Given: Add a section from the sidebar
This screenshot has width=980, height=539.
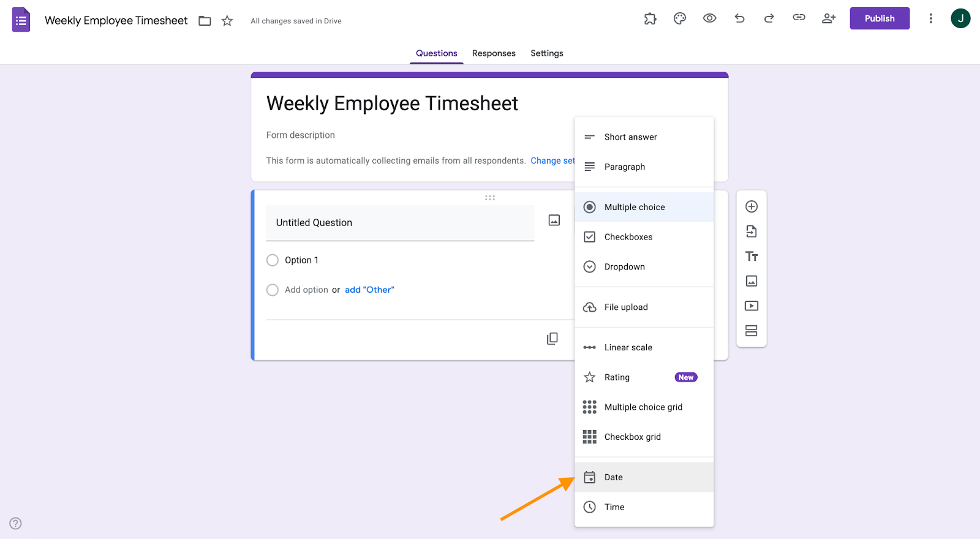Looking at the screenshot, I should coord(752,331).
